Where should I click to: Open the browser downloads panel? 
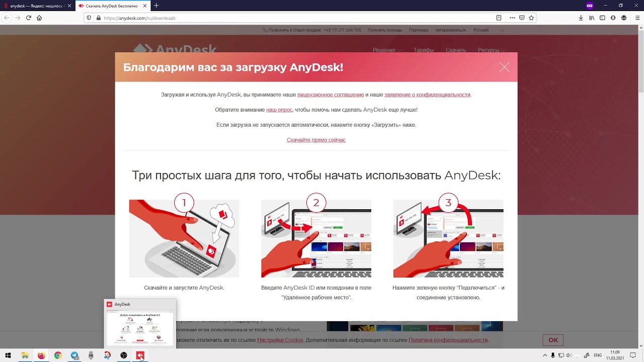581,18
